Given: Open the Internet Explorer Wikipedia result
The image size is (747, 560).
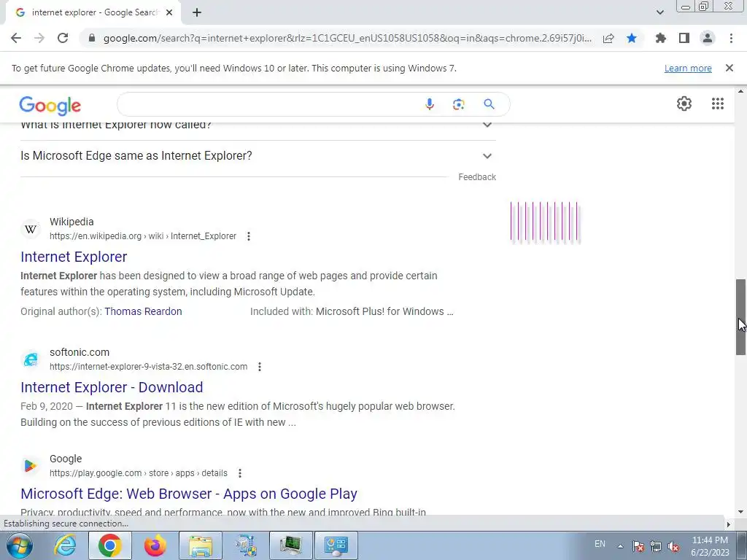Looking at the screenshot, I should pos(74,257).
